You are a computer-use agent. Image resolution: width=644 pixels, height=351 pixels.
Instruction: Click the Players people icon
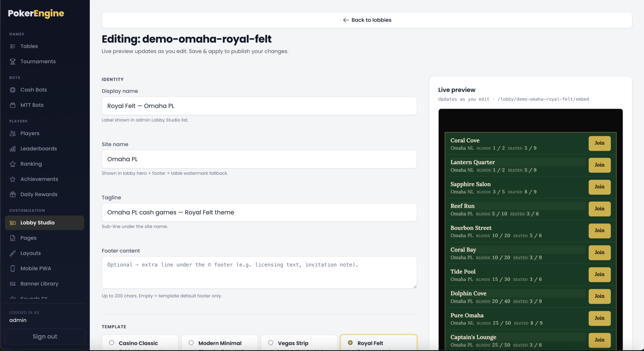pyautogui.click(x=12, y=133)
